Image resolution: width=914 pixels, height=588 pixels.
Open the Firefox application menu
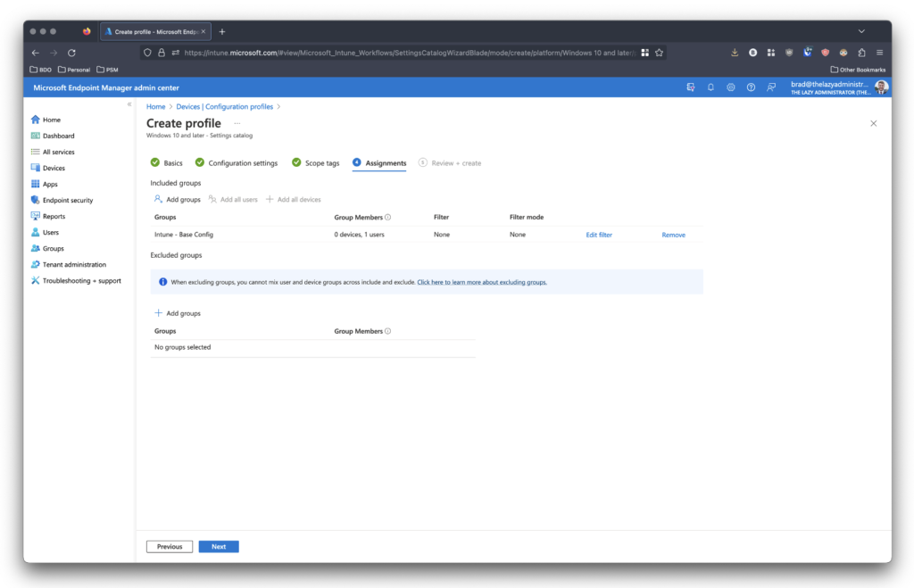(x=879, y=53)
